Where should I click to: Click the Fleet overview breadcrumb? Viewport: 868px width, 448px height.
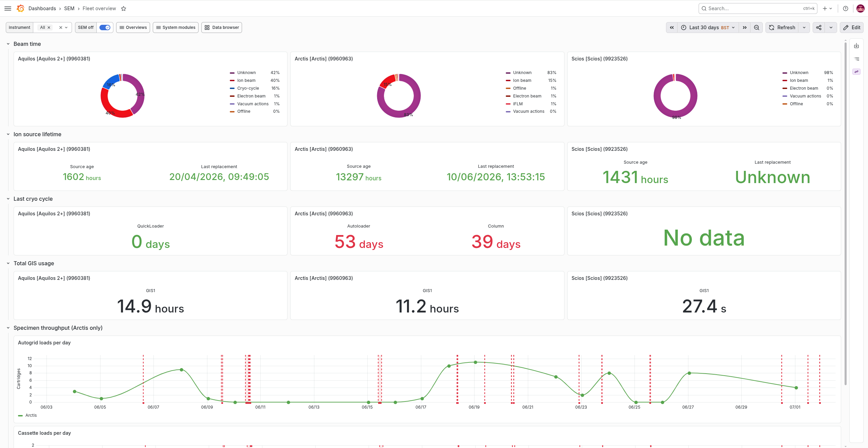tap(99, 8)
